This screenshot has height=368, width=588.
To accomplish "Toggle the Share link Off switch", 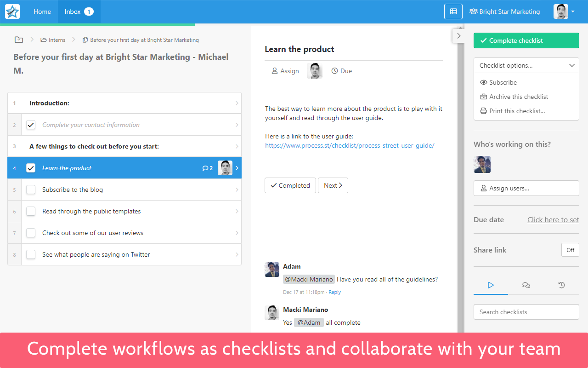I will pos(570,250).
